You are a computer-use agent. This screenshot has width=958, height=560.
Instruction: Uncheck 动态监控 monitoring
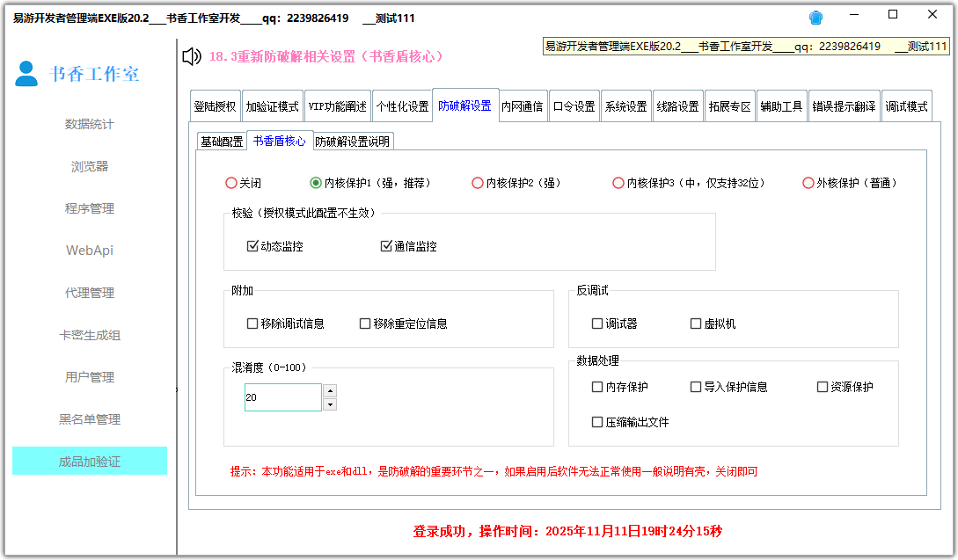click(252, 246)
